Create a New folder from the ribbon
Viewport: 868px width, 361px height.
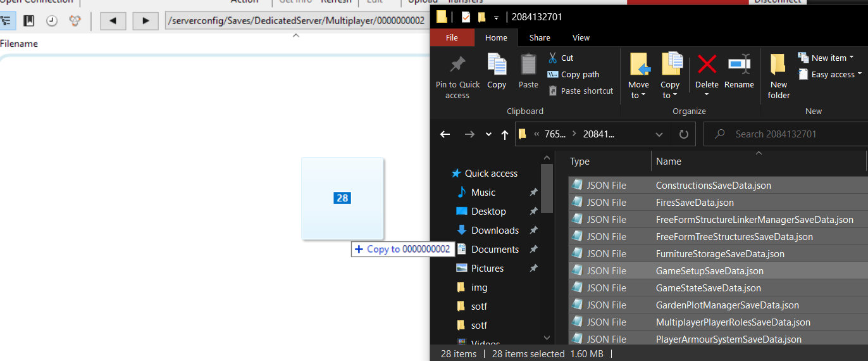point(779,76)
